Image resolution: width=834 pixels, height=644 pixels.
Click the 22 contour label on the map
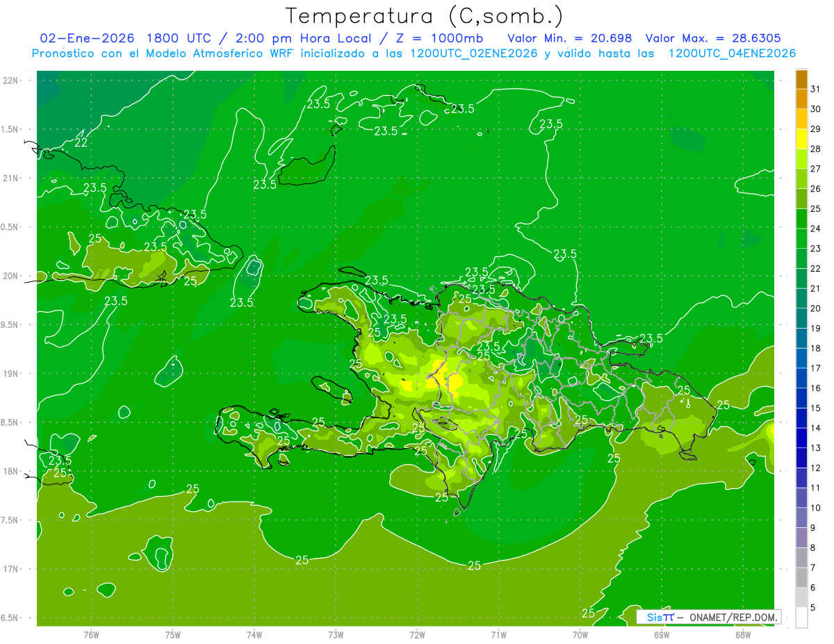click(81, 142)
